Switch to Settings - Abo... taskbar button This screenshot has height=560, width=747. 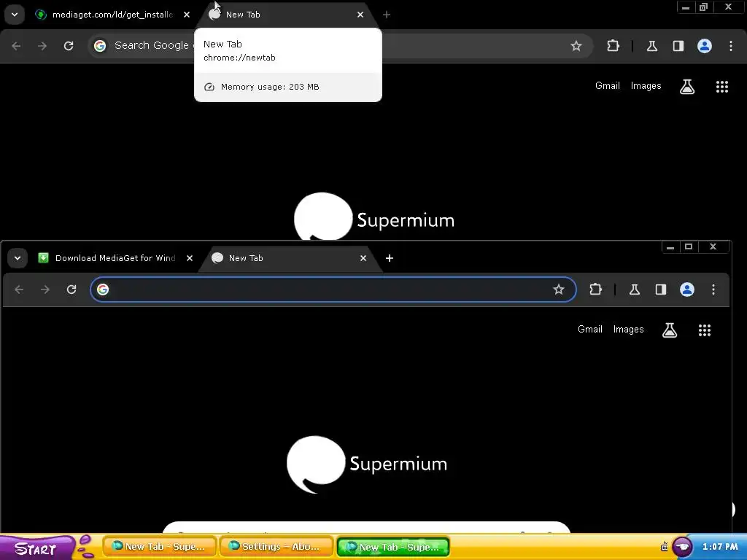276,547
